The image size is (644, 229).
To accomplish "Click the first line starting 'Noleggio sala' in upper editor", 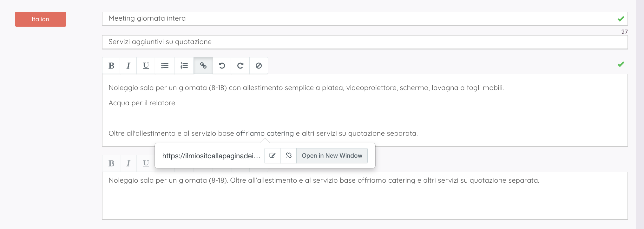I will point(306,88).
